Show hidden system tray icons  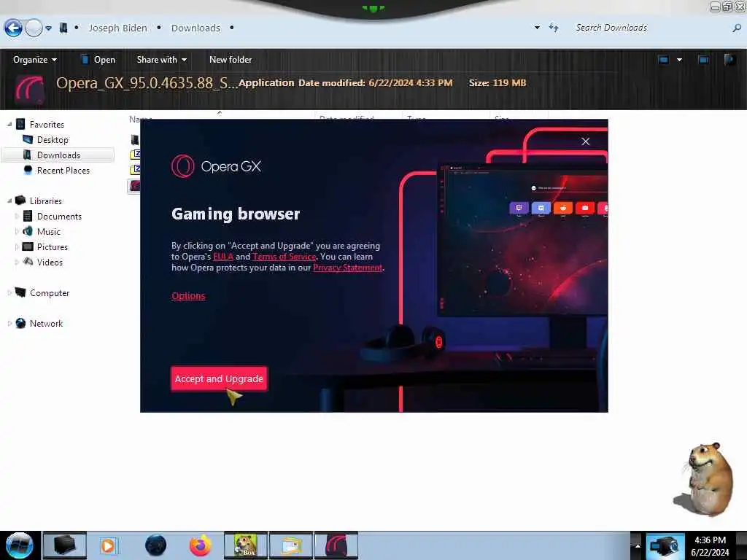638,545
